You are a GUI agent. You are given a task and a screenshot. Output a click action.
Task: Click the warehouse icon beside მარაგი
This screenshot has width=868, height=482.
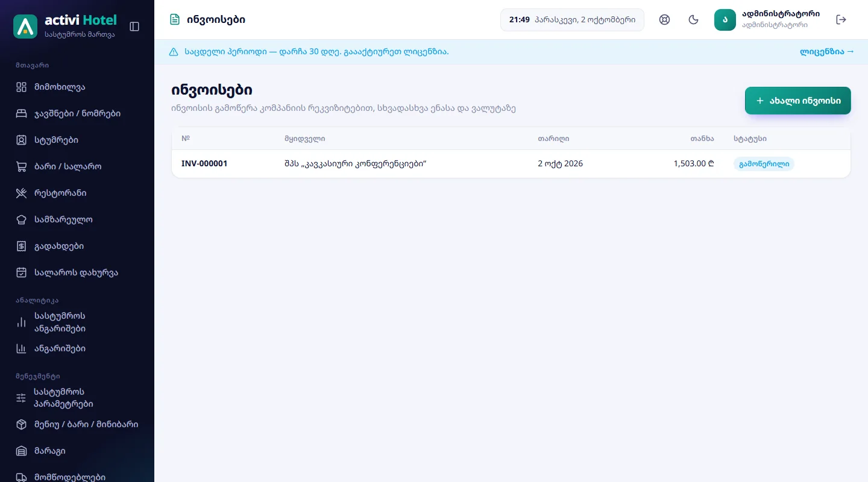(22, 451)
